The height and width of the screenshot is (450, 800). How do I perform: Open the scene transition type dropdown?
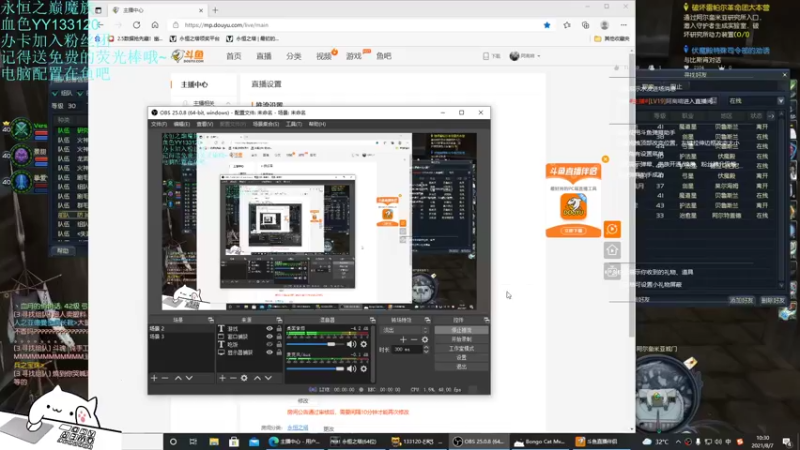[x=405, y=330]
